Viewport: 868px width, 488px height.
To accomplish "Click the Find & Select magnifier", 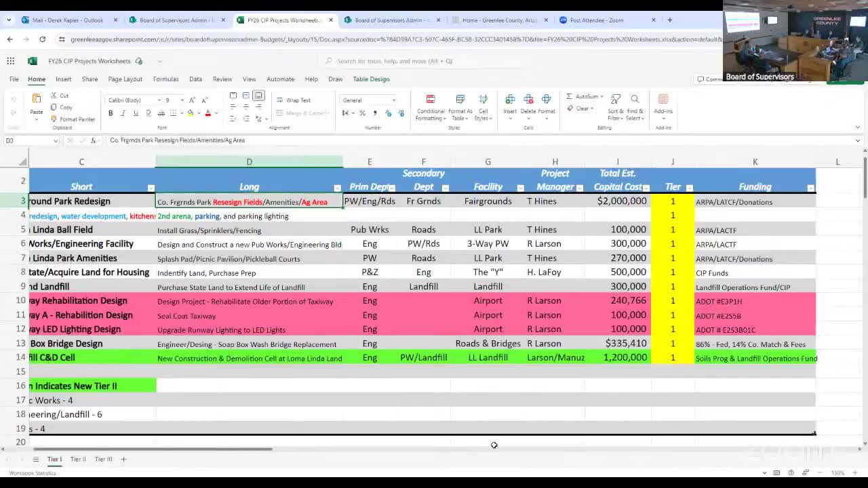I will (x=635, y=100).
